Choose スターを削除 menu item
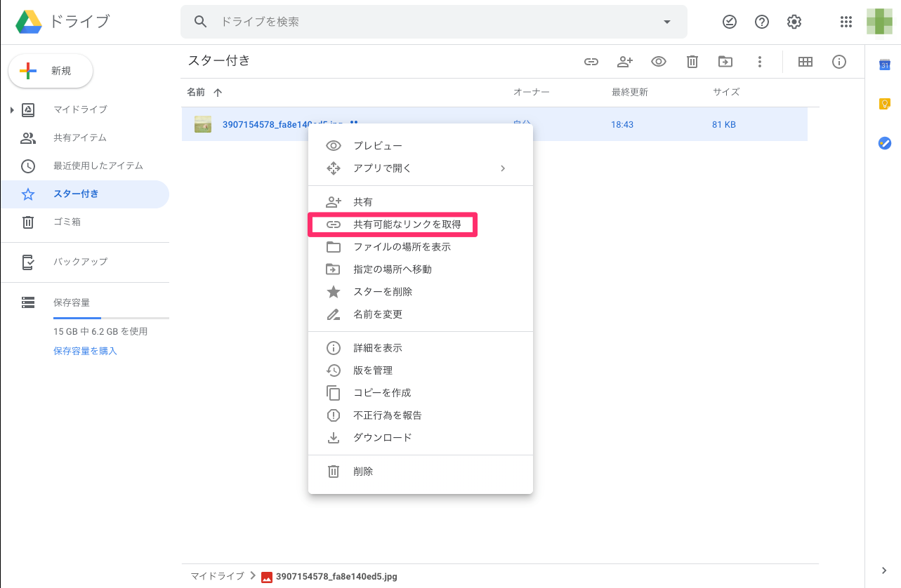This screenshot has height=588, width=901. [x=421, y=292]
